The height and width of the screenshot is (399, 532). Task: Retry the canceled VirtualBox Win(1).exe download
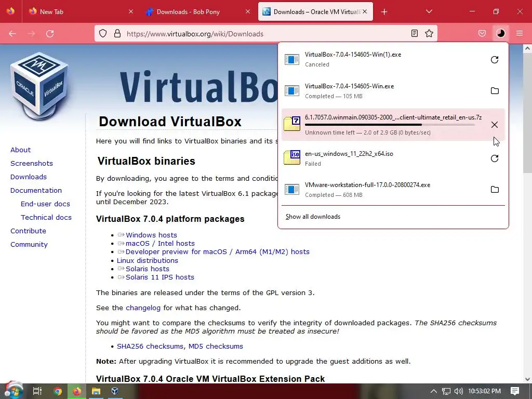tap(495, 60)
